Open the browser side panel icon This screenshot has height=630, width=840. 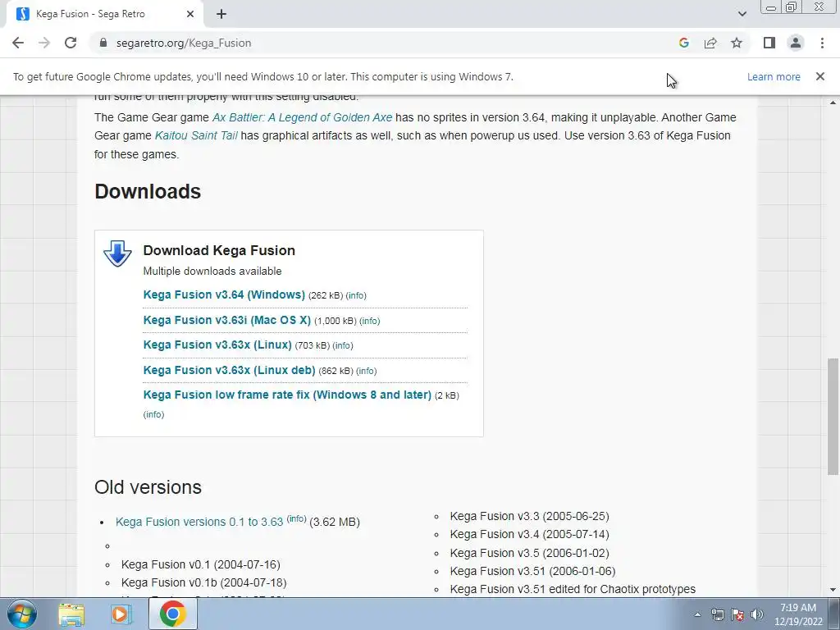(x=769, y=43)
